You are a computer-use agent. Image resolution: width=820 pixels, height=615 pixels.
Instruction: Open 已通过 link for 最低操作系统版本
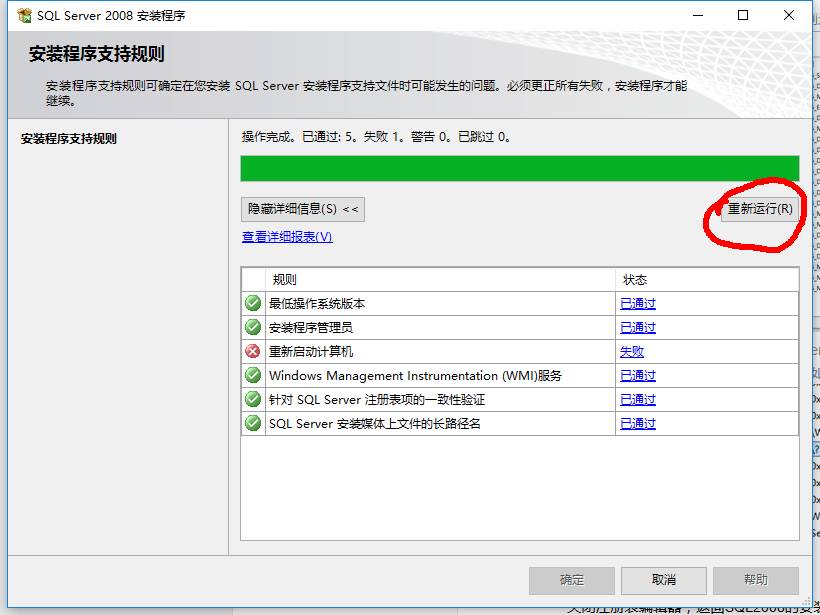(x=638, y=304)
